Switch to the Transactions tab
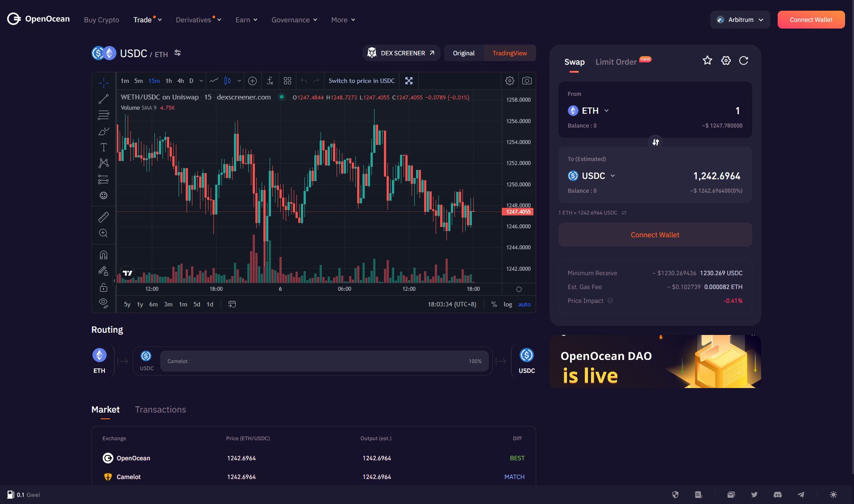Screen dimensions: 854x504 (160, 409)
